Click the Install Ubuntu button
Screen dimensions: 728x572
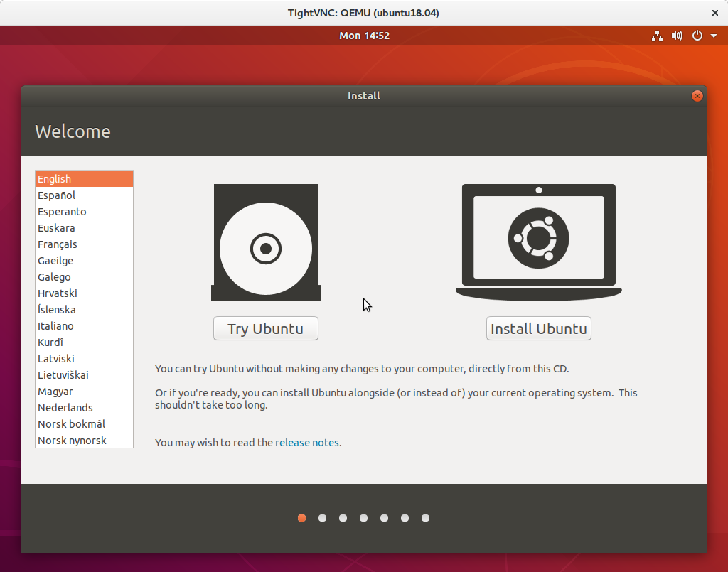tap(539, 328)
